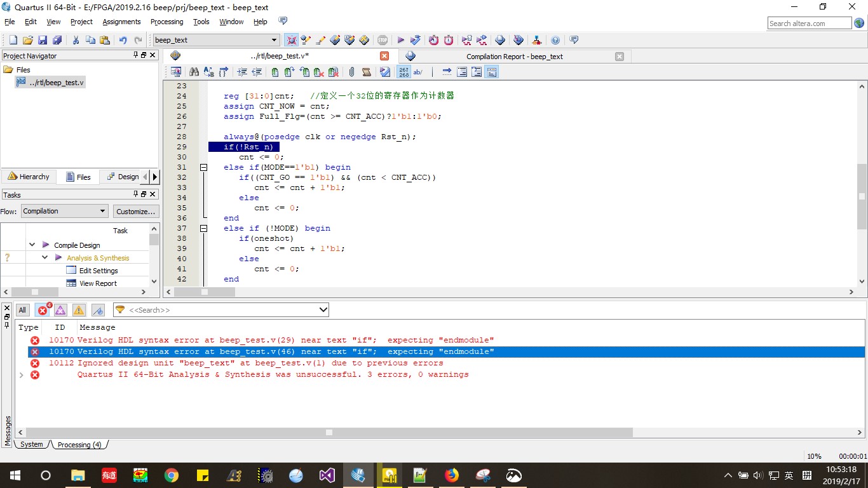Open the Processing menu
Viewport: 868px width, 488px height.
(166, 22)
